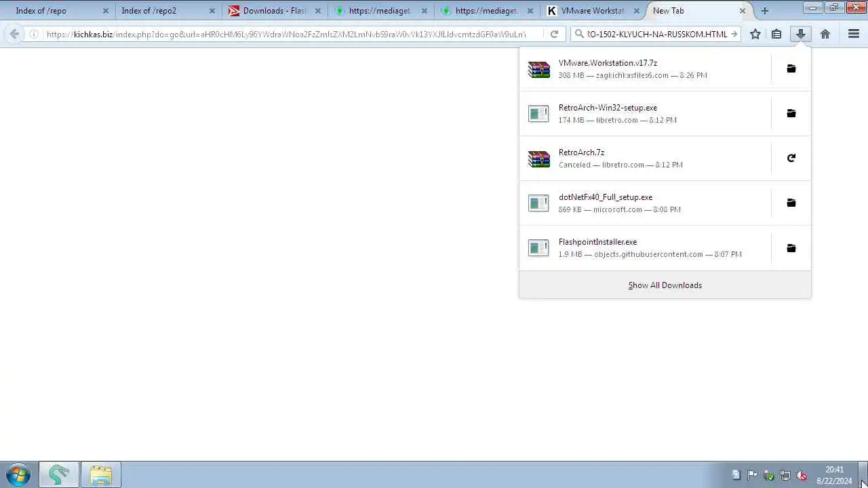
Task: Click the Downloads arrow toolbar button
Action: (x=801, y=34)
